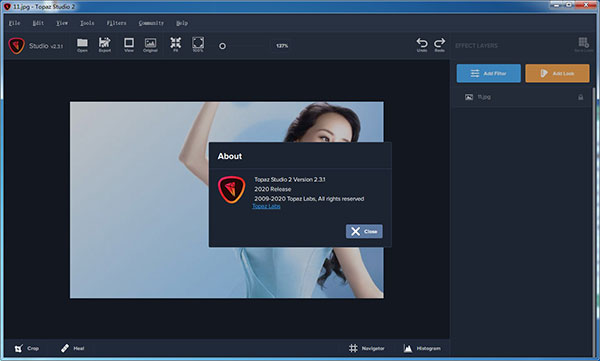Click the Redo arrow icon
Viewport: 600px width, 361px height.
(440, 45)
